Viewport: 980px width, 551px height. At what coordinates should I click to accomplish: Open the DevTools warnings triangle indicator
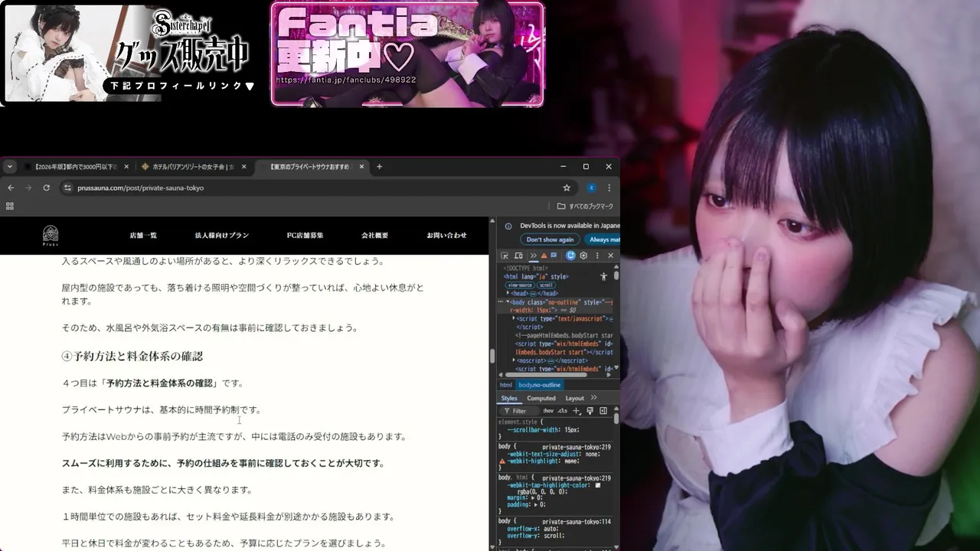tap(544, 256)
